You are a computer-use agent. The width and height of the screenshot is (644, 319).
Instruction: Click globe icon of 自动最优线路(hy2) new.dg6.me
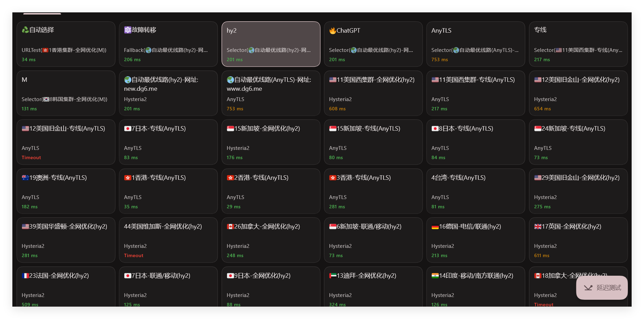coord(128,80)
